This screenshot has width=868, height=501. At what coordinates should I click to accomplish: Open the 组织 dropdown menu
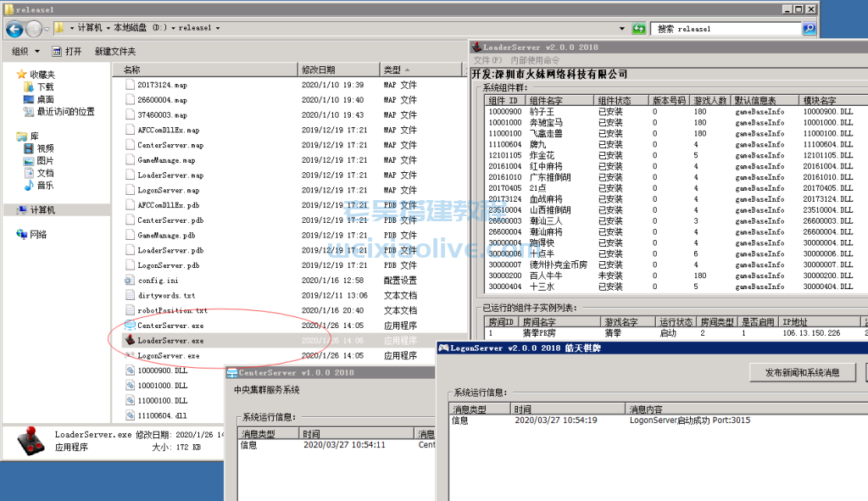(x=25, y=52)
